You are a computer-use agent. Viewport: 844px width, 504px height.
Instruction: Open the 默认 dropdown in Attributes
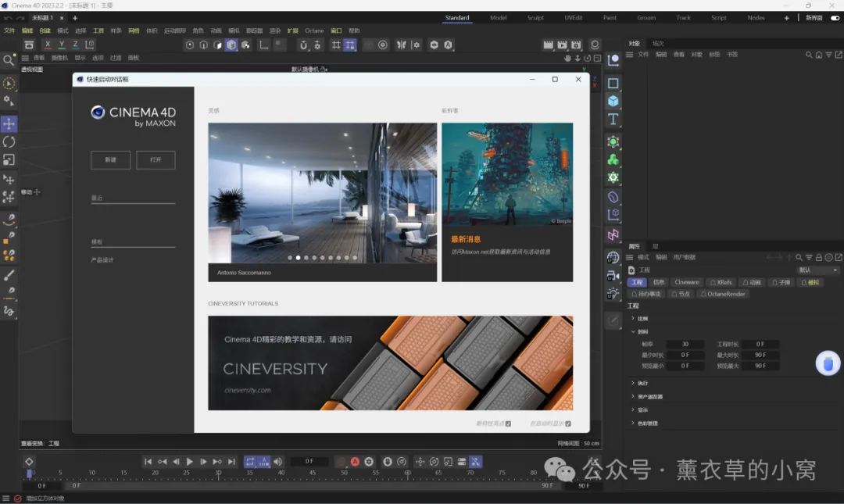pos(817,270)
